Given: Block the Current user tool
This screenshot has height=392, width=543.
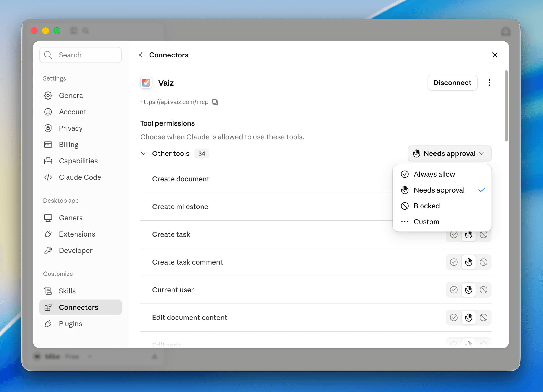Looking at the screenshot, I should pos(483,290).
